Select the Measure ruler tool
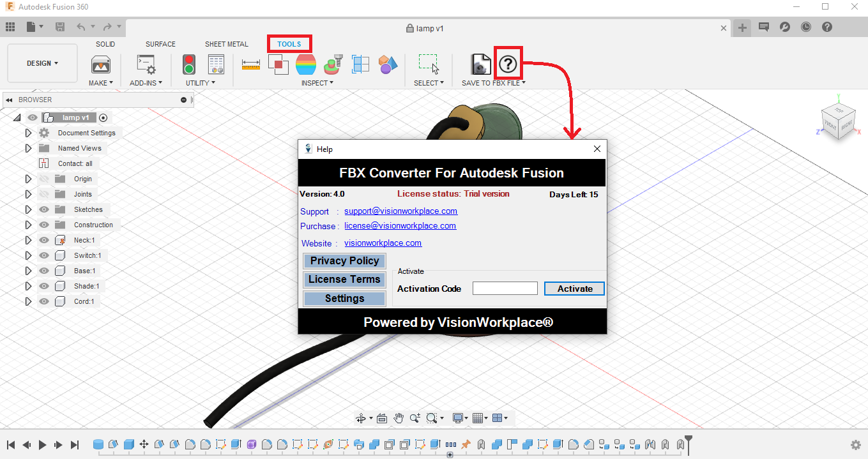The width and height of the screenshot is (868, 459). [x=251, y=64]
